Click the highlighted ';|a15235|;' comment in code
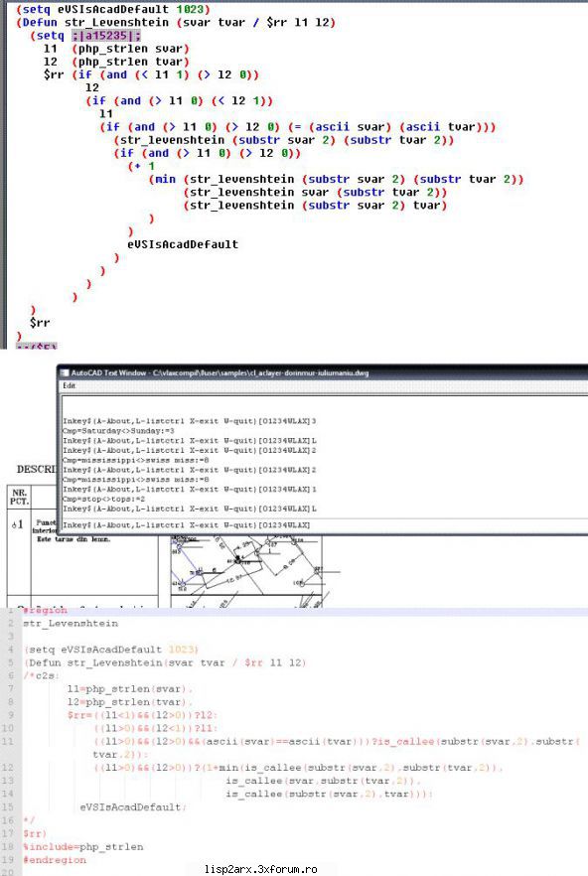The height and width of the screenshot is (876, 588). pos(106,36)
